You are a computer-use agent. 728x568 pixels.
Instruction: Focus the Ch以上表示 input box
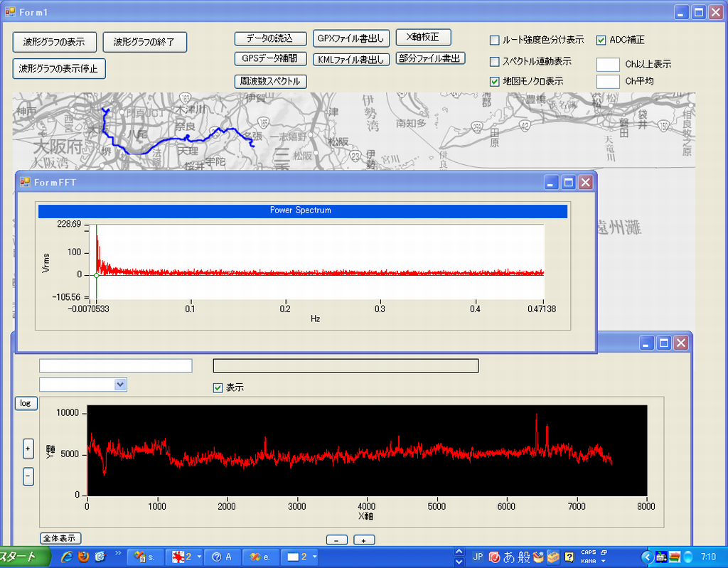608,65
